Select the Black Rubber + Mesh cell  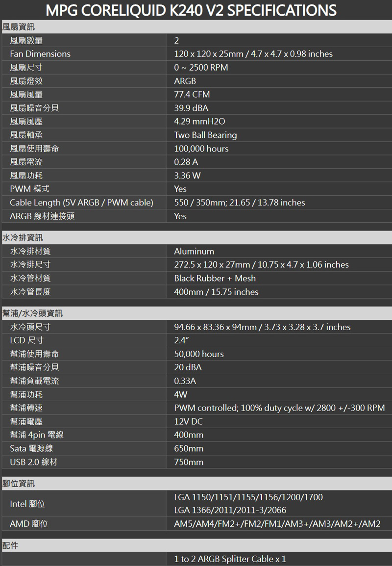(x=215, y=279)
